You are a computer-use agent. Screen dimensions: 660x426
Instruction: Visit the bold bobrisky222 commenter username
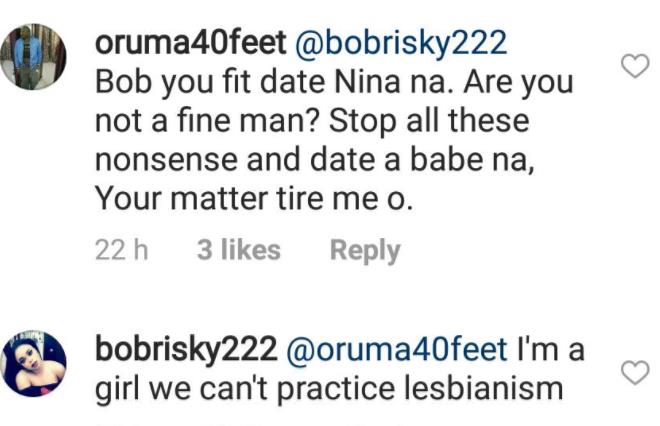183,350
